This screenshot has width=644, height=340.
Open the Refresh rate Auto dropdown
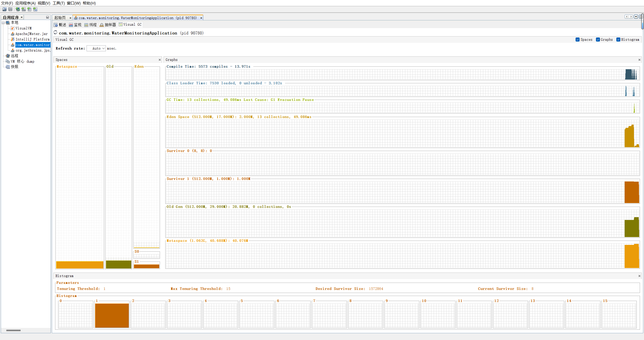96,48
